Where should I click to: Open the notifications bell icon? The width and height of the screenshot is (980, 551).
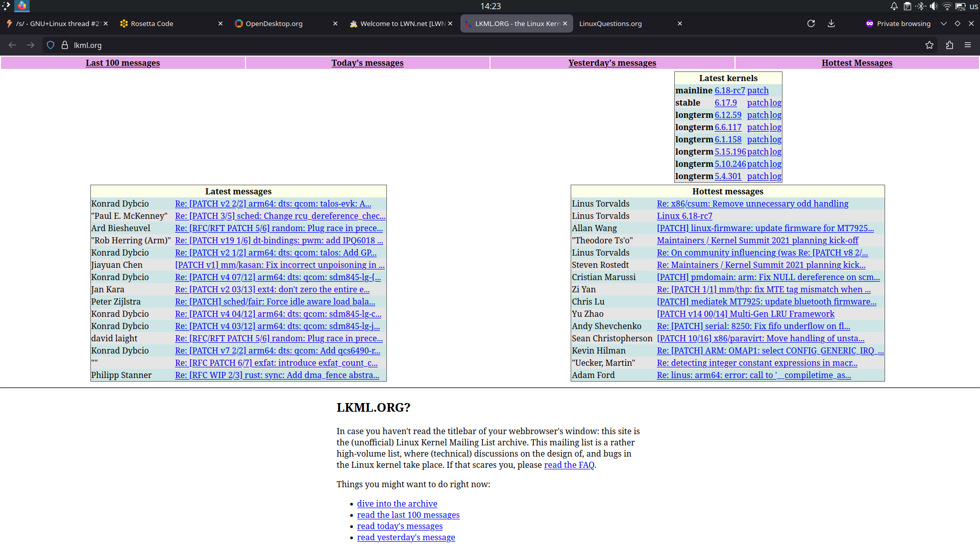pos(894,6)
